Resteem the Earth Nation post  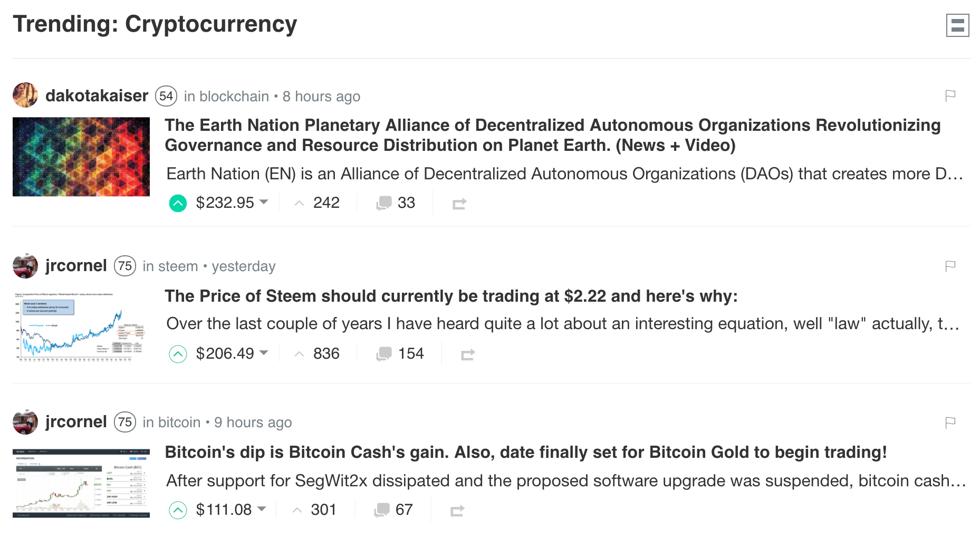pyautogui.click(x=459, y=204)
